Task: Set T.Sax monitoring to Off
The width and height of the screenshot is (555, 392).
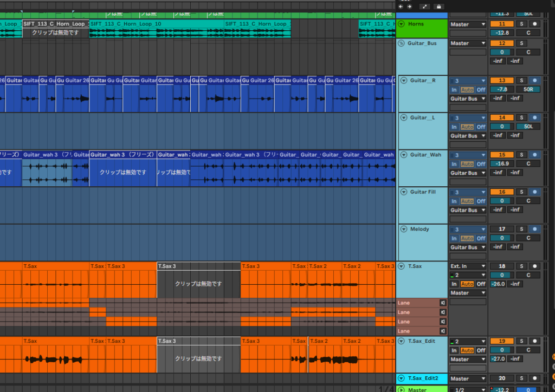Action: [481, 284]
